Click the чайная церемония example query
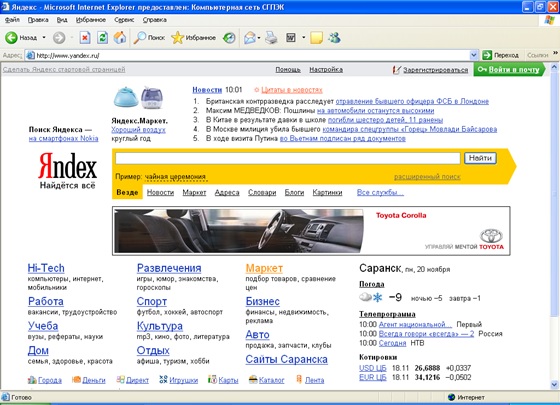The height and width of the screenshot is (405, 560). 175,177
